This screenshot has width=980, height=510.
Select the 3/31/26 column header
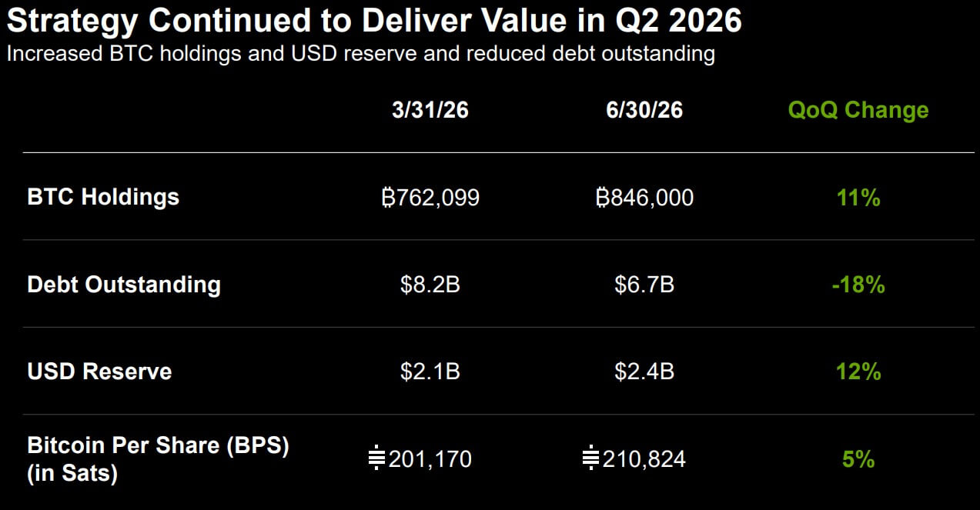(x=430, y=110)
